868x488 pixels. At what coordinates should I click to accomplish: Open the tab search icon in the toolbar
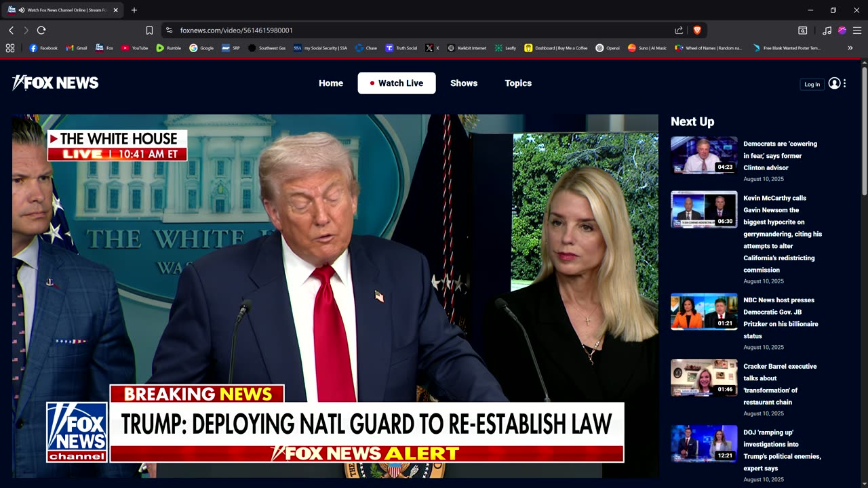(802, 30)
